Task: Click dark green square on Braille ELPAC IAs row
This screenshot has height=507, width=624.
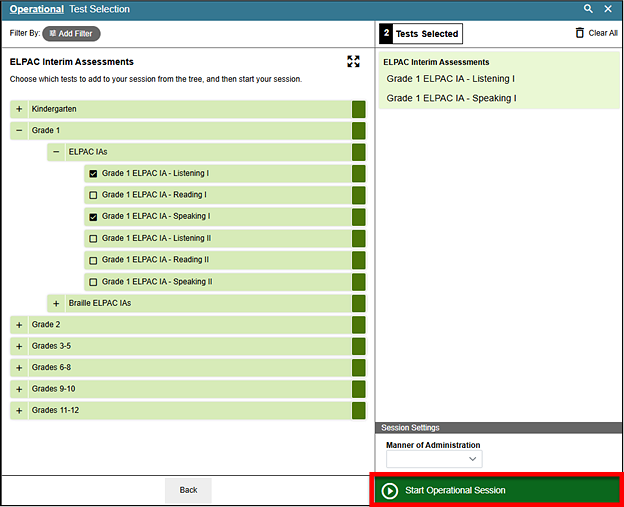Action: pyautogui.click(x=359, y=303)
